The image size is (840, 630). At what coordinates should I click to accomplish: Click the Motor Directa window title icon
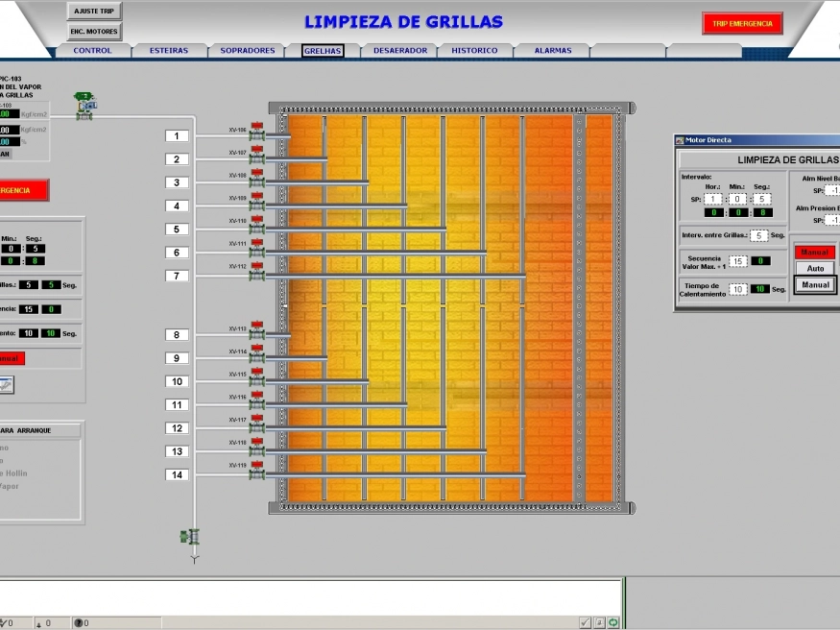tap(679, 140)
